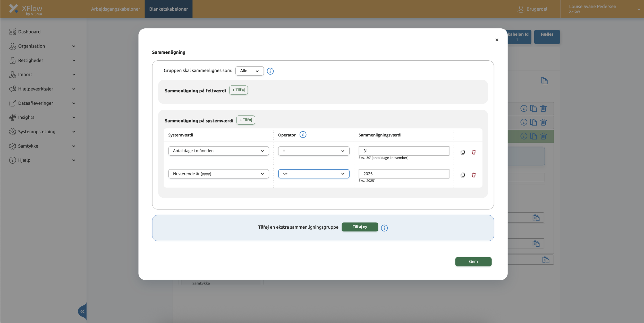
Task: Add field value comparison with '+ Tilføj'
Action: click(238, 90)
